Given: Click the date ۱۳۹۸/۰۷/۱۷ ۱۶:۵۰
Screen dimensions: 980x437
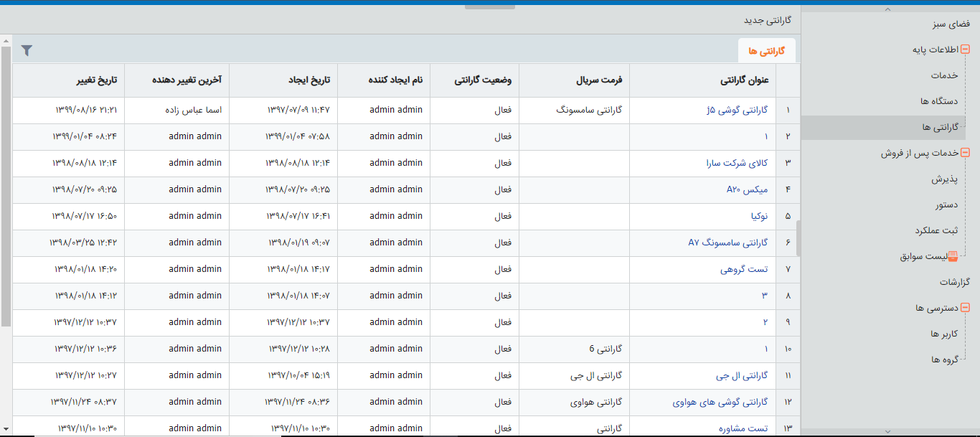Looking at the screenshot, I should (84, 217).
